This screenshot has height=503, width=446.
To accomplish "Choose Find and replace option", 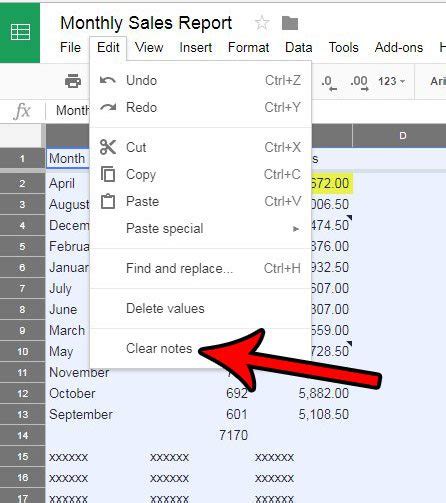I will coord(201,268).
